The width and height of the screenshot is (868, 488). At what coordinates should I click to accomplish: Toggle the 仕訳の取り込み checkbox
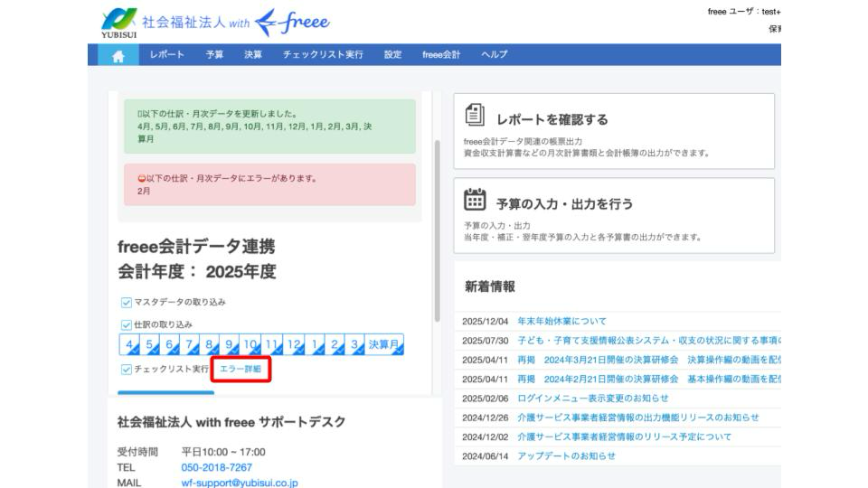[127, 324]
